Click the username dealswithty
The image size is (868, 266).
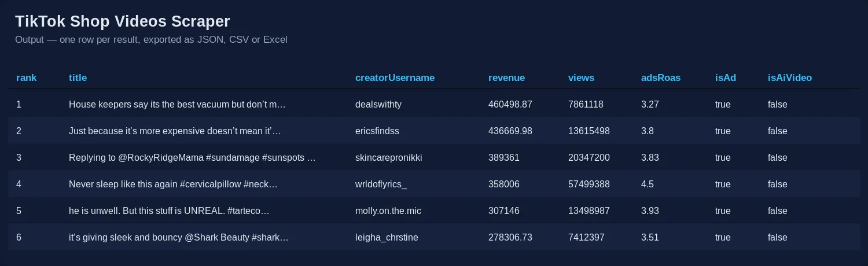click(378, 105)
